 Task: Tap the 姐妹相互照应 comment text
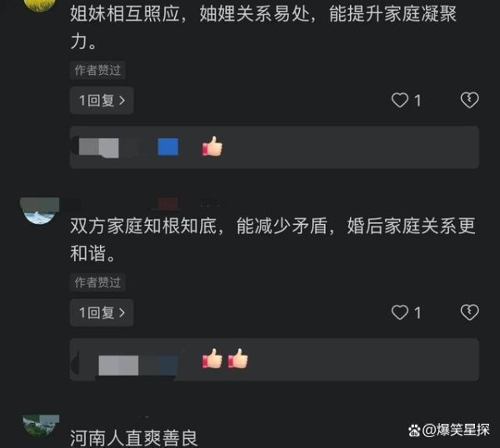[263, 27]
